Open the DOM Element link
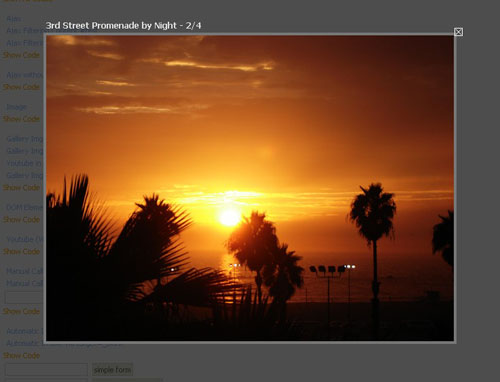Screen dimensions: 500x382 point(25,208)
